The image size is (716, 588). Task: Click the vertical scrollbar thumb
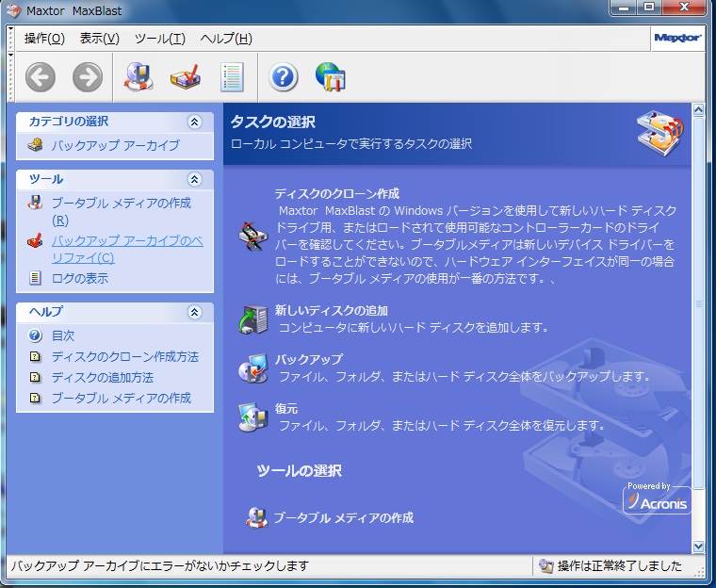click(x=698, y=303)
